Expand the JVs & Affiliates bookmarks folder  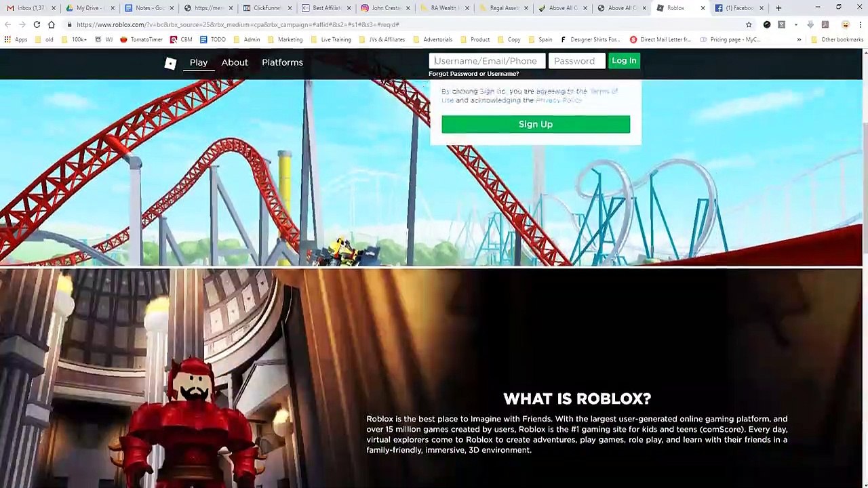tap(381, 39)
